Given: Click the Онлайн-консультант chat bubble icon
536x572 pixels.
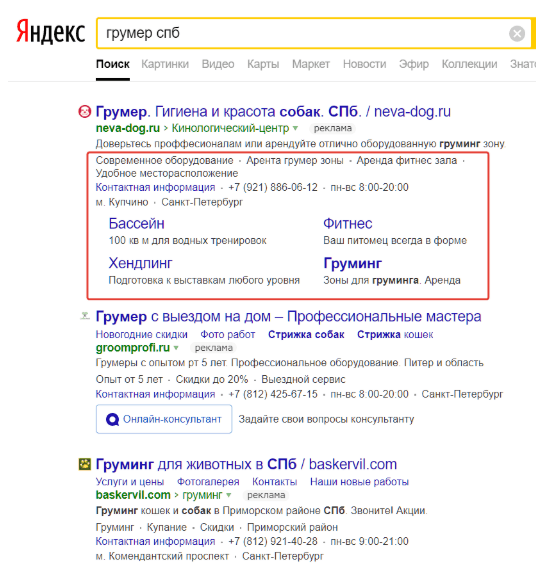Looking at the screenshot, I should coord(112,420).
